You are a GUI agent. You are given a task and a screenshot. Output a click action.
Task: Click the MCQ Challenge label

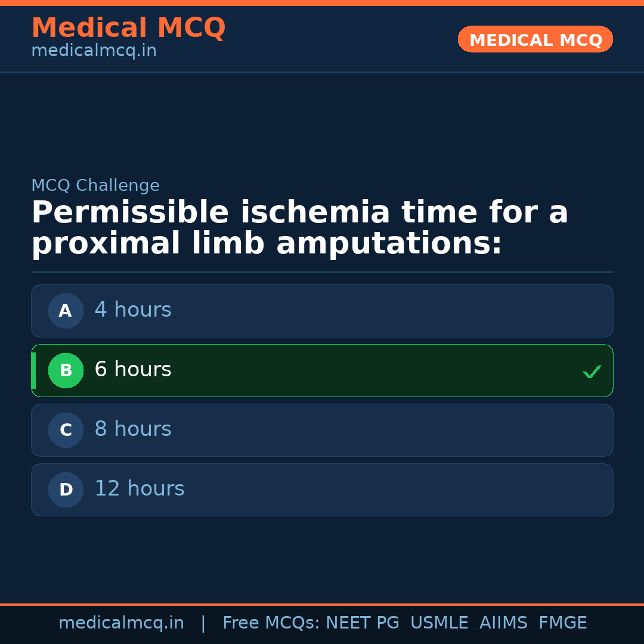coord(95,185)
